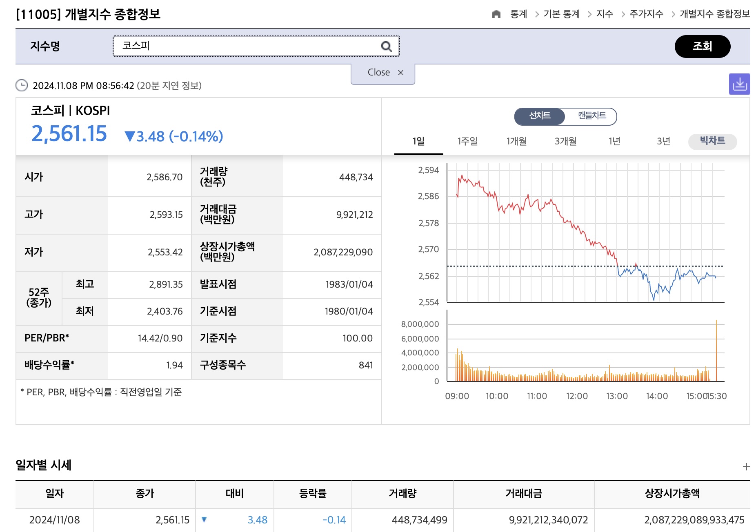756x532 pixels.
Task: Expand 일자별 시세 with plus icon
Action: pyautogui.click(x=746, y=467)
